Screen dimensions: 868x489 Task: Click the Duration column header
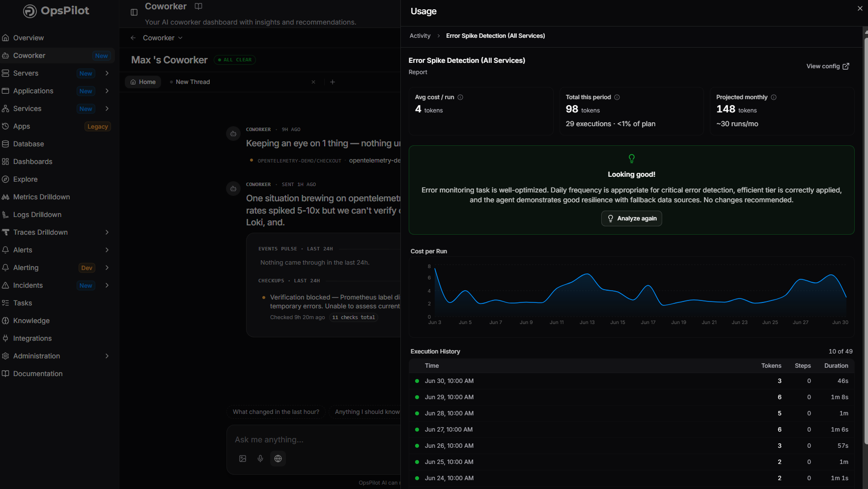[x=836, y=366]
